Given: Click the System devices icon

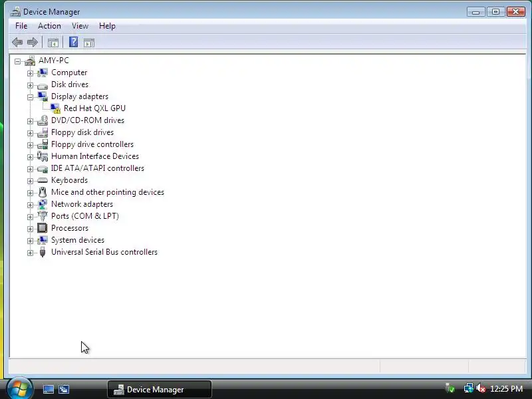Looking at the screenshot, I should [43, 240].
